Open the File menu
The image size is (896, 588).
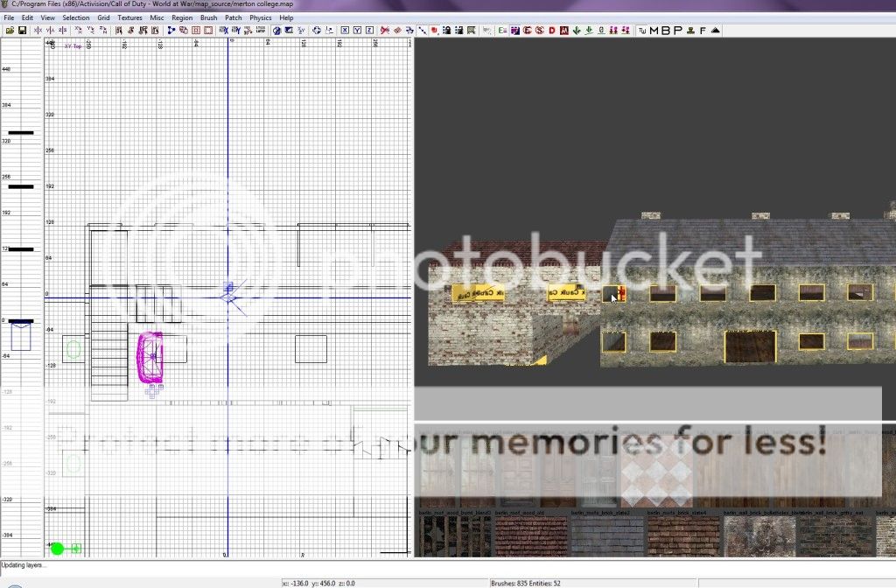9,17
